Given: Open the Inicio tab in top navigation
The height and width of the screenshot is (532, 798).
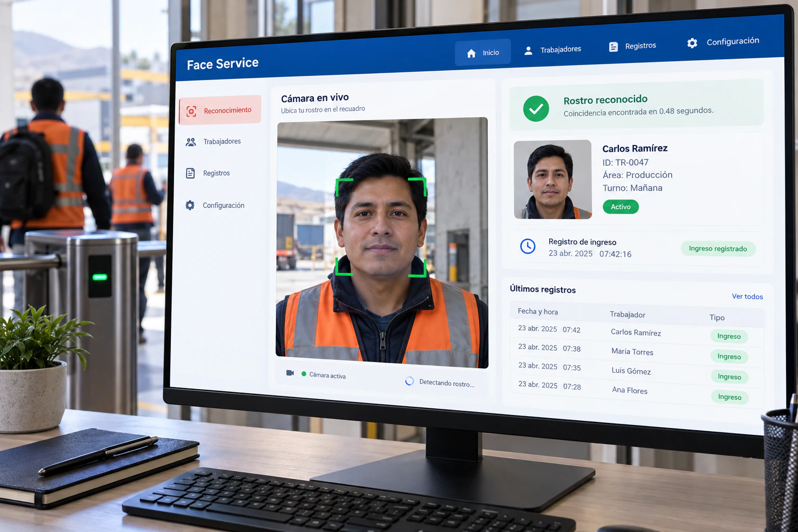Looking at the screenshot, I should [x=483, y=52].
